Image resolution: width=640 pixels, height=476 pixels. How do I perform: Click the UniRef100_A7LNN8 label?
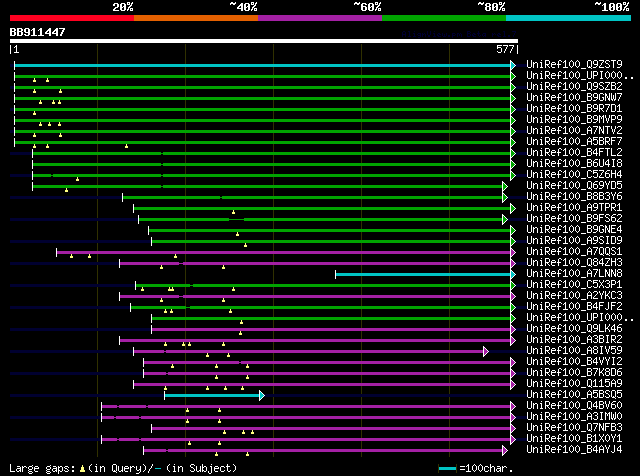574,274
